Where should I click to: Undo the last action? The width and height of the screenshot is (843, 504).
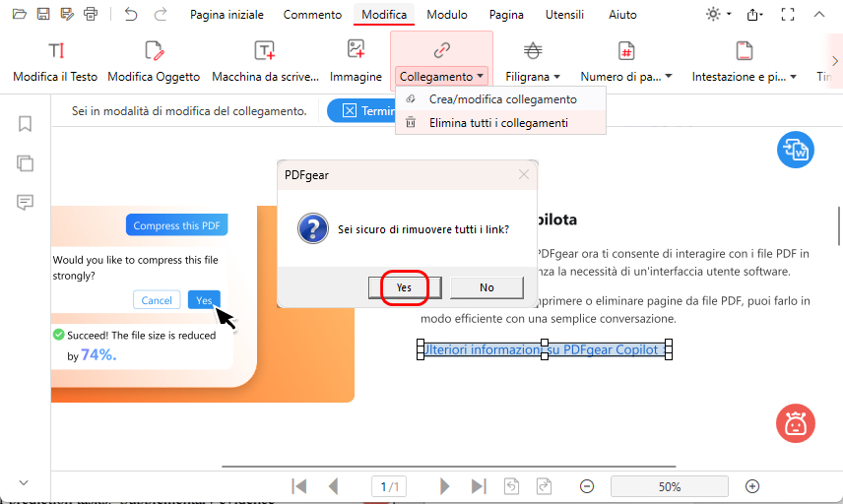[131, 15]
